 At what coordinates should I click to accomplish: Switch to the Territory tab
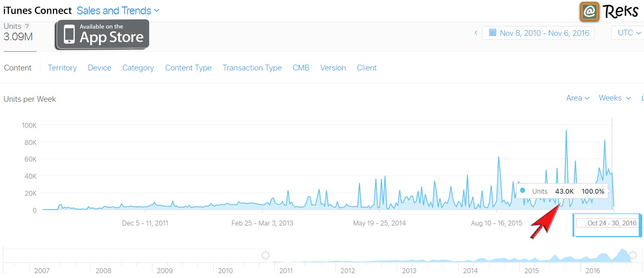point(62,68)
